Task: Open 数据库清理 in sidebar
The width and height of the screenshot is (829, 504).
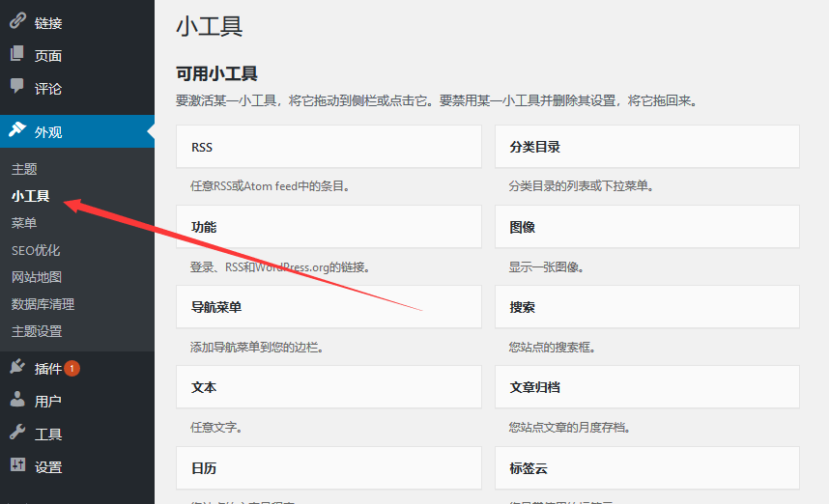Action: [43, 304]
